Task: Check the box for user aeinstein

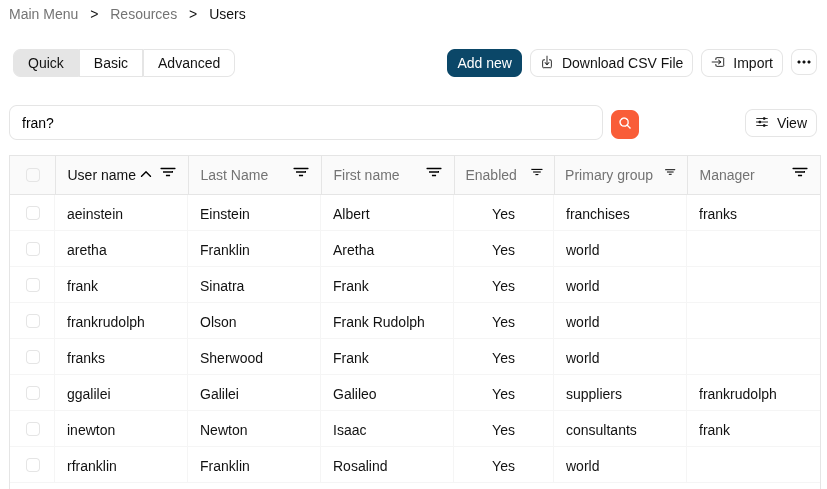Action: pyautogui.click(x=33, y=213)
